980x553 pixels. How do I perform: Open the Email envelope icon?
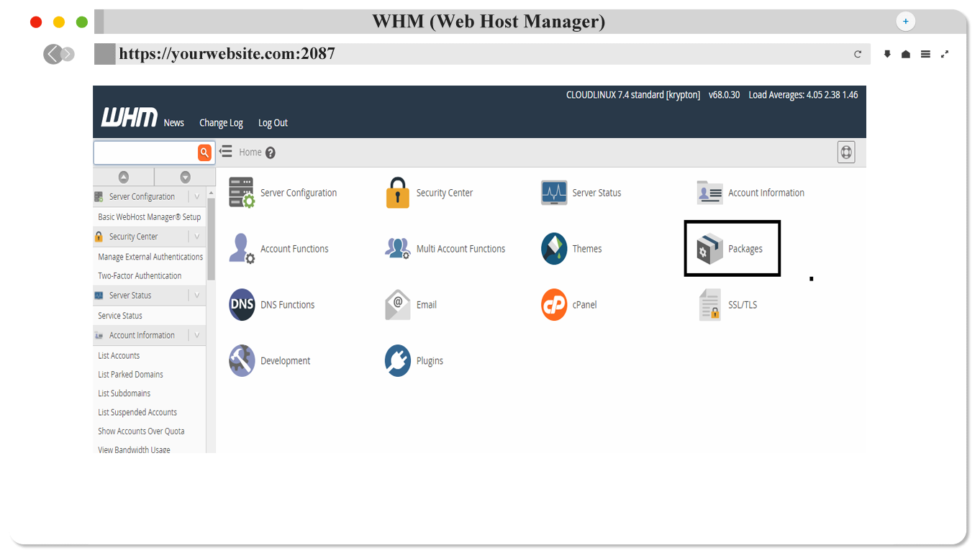click(398, 305)
